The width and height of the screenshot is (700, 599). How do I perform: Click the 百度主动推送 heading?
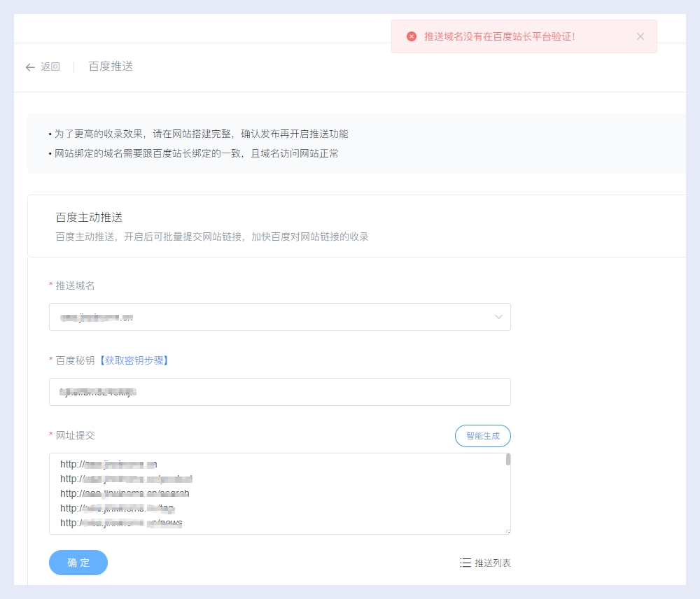tap(89, 218)
